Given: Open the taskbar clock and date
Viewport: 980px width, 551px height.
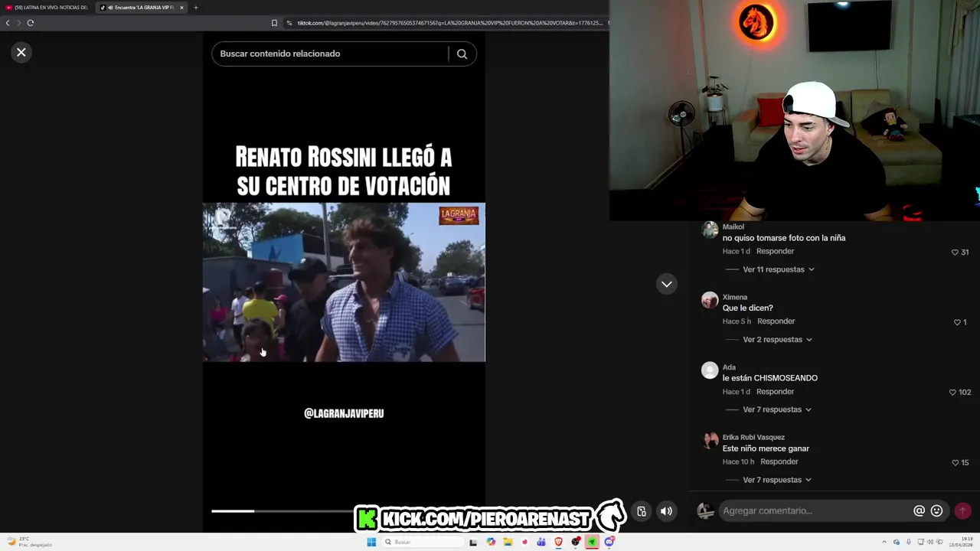Looking at the screenshot, I should click(961, 542).
